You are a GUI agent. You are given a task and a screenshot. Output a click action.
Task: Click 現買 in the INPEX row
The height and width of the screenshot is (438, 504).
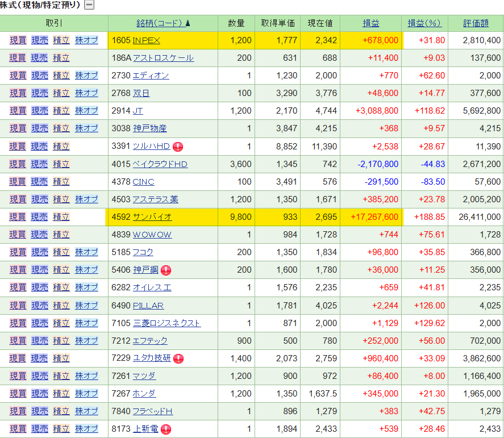[x=18, y=40]
